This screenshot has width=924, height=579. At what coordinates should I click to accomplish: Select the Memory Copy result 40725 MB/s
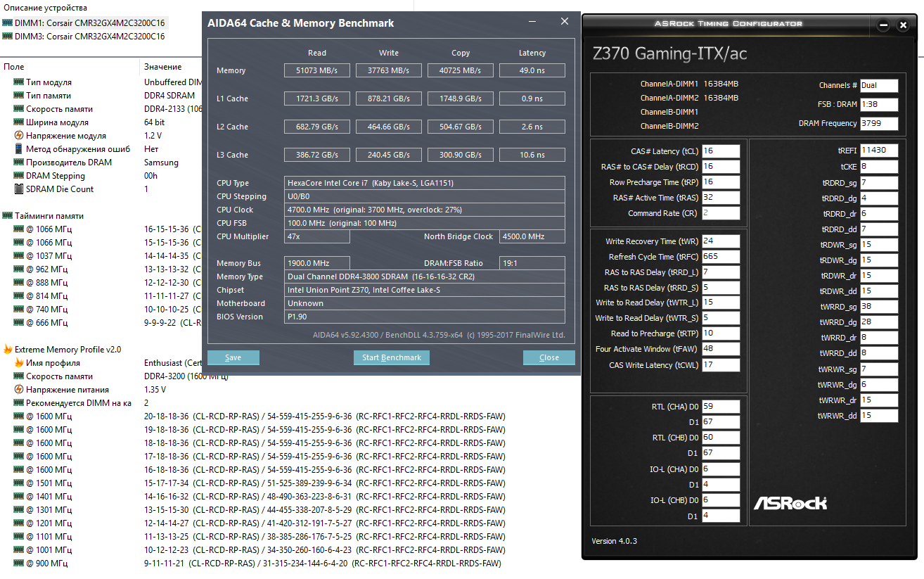(x=461, y=70)
